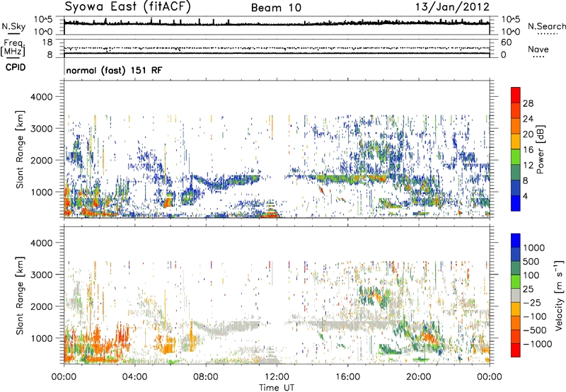566x392 pixels.
Task: Click the dotted line sample under Nave
Action: [x=539, y=57]
